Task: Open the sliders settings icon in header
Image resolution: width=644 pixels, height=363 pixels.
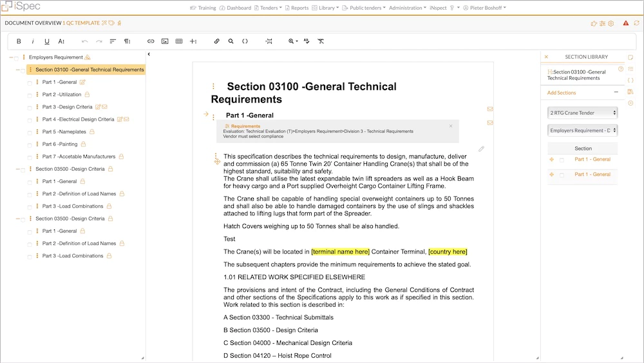Action: point(603,23)
